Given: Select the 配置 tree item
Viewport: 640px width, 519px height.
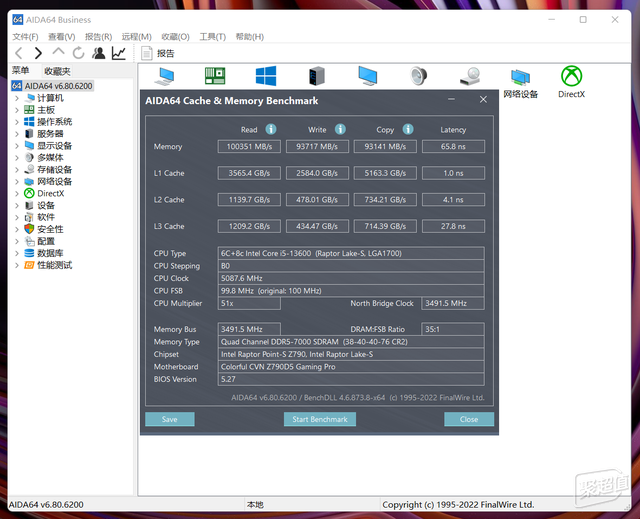Looking at the screenshot, I should [x=46, y=241].
